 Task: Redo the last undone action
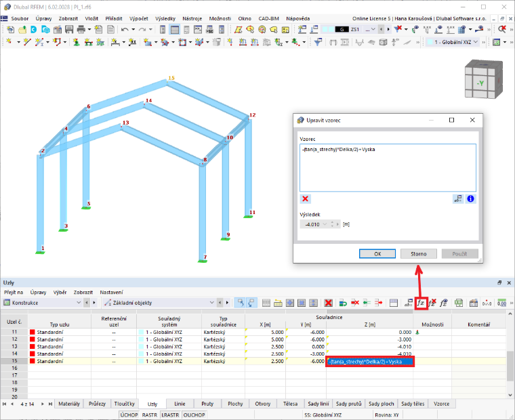point(142,30)
